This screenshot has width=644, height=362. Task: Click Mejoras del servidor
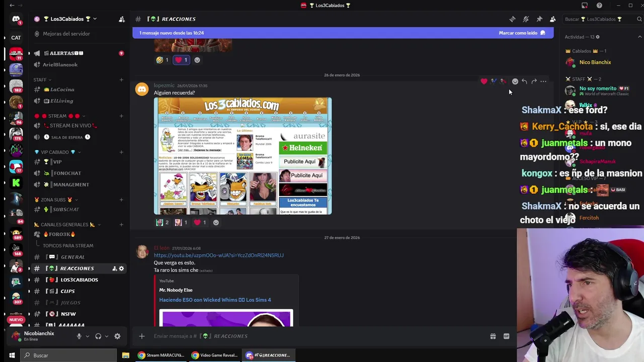(78, 34)
